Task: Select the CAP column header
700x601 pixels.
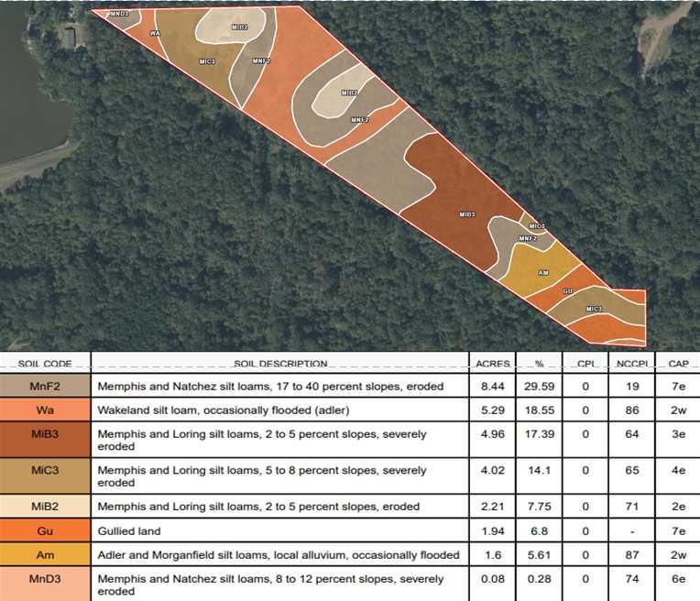Action: [x=679, y=364]
